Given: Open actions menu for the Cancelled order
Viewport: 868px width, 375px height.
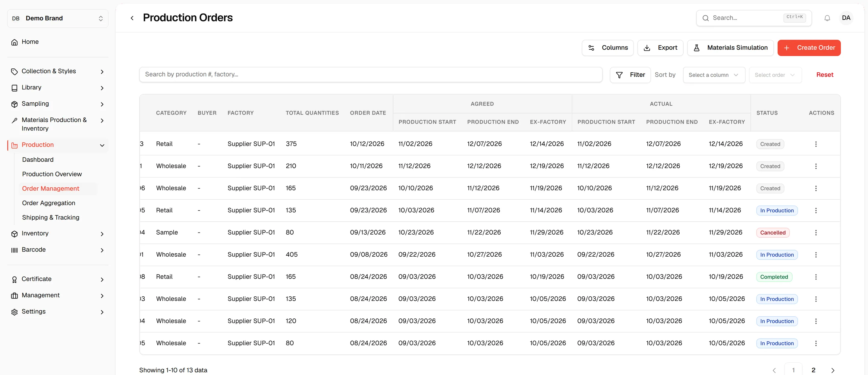Looking at the screenshot, I should [x=816, y=233].
